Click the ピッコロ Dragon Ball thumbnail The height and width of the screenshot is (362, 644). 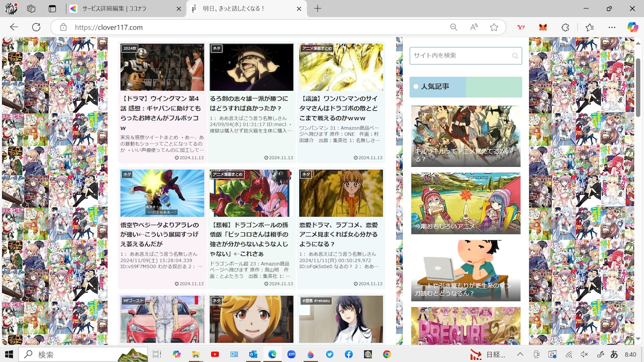click(251, 193)
